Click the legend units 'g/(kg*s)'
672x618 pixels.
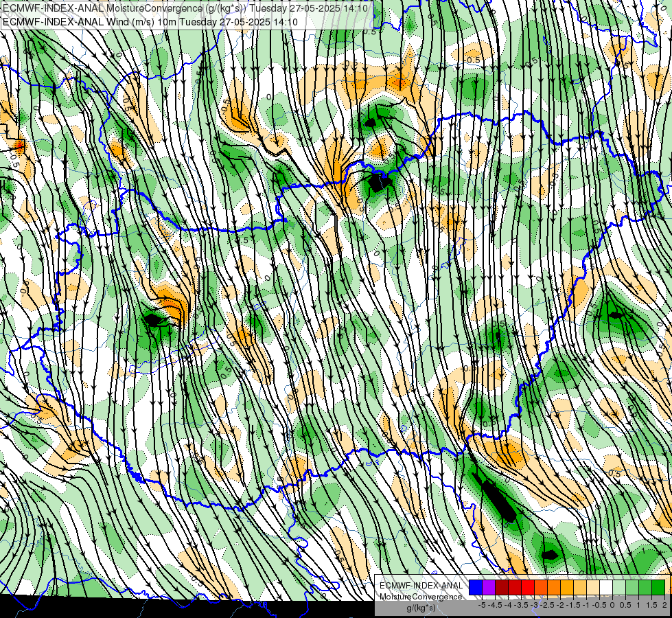(421, 608)
